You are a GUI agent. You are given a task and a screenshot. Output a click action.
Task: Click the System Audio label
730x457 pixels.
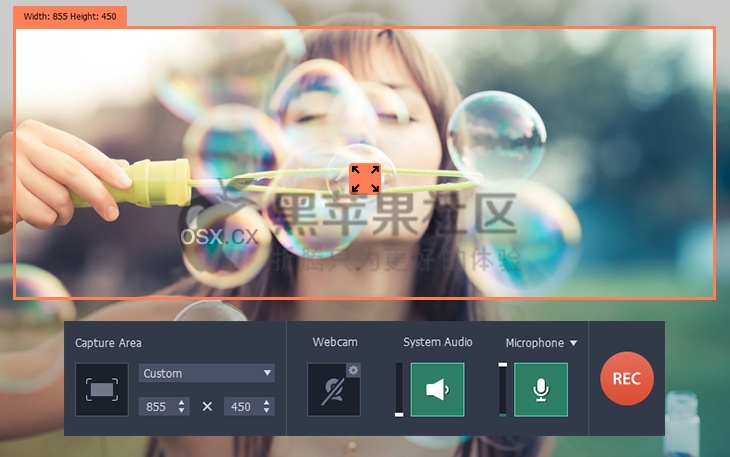[438, 342]
